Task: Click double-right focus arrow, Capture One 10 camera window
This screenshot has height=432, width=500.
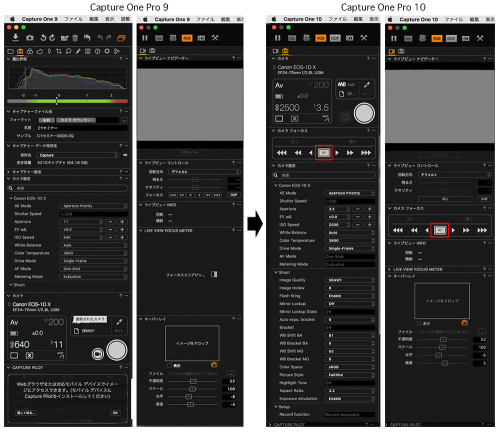Action: coord(350,153)
